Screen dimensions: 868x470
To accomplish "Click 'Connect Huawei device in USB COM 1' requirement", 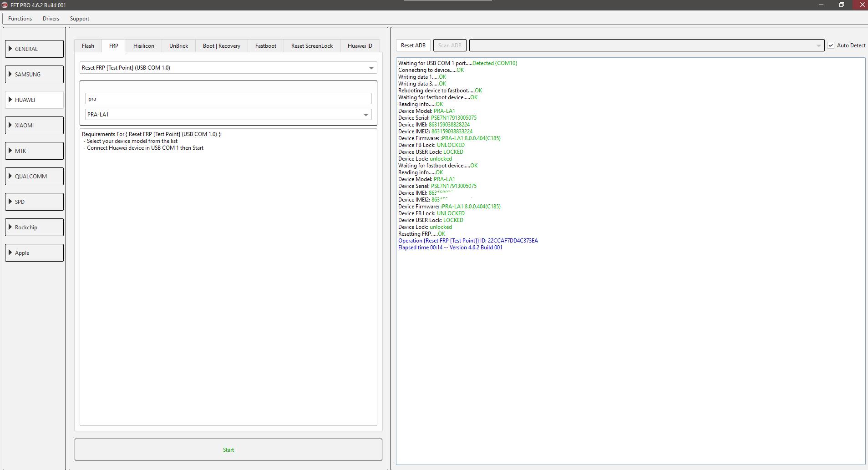I will [x=145, y=148].
